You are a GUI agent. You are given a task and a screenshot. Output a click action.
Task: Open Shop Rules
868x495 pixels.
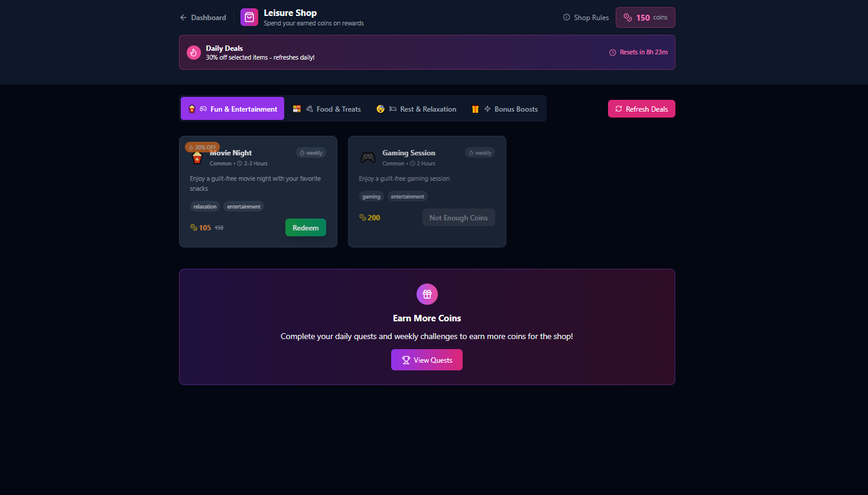(x=586, y=18)
